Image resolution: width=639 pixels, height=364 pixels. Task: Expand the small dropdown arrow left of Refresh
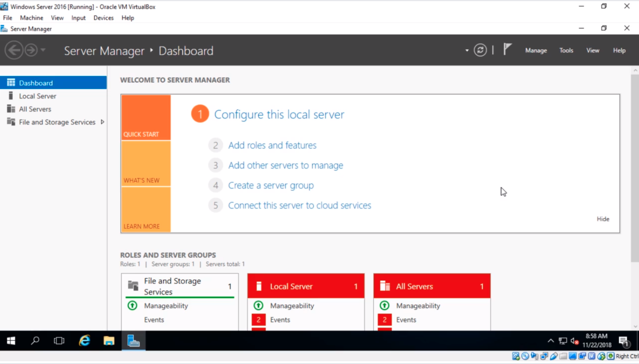click(x=467, y=50)
